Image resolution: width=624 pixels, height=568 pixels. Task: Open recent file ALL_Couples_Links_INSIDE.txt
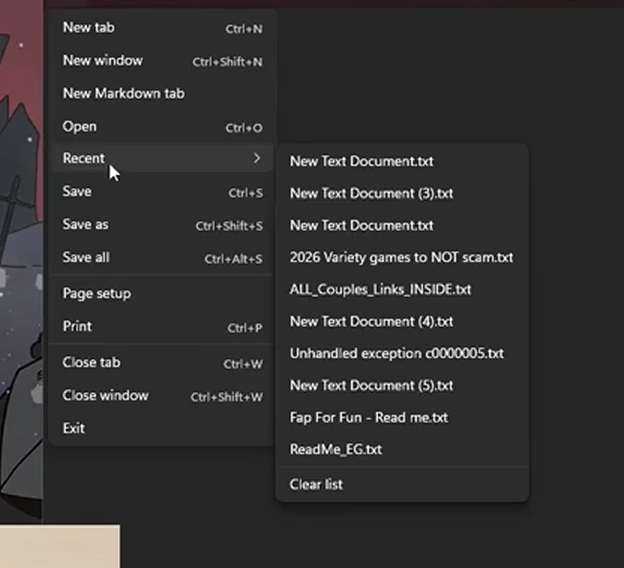click(x=402, y=289)
